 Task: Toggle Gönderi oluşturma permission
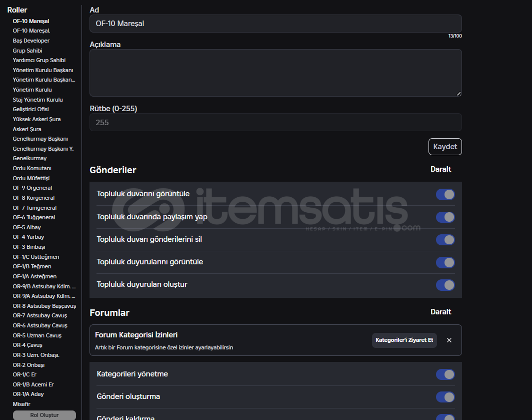click(445, 397)
